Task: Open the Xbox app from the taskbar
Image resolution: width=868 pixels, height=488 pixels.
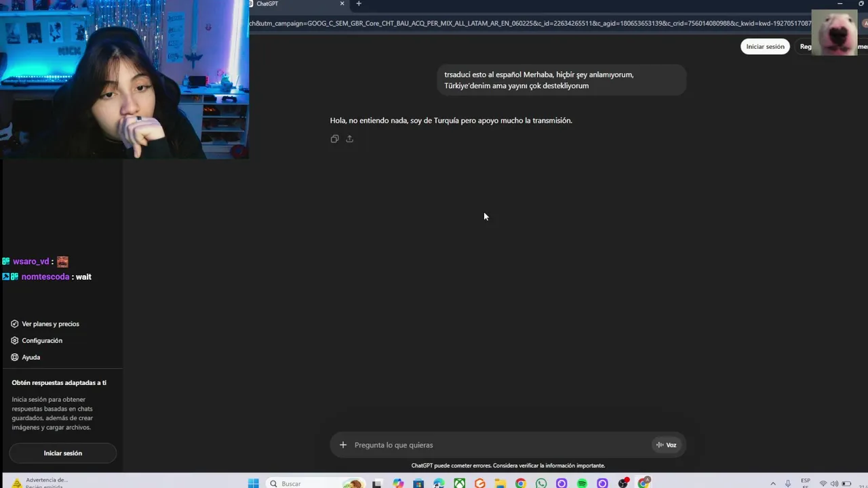Action: 459,483
